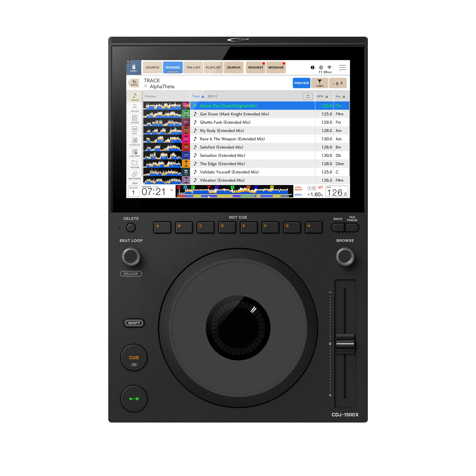Sort by Key column arrow
476x476 pixels.
[x=344, y=97]
